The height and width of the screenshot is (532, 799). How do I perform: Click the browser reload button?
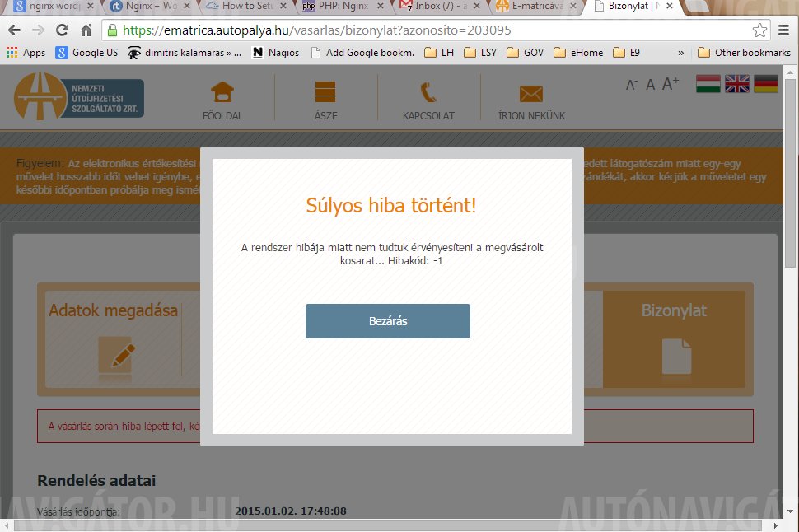[62, 30]
